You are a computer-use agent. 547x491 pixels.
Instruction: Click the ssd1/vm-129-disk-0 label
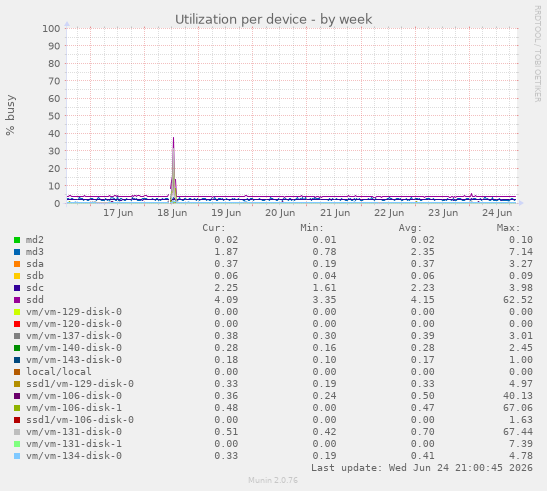[80, 384]
